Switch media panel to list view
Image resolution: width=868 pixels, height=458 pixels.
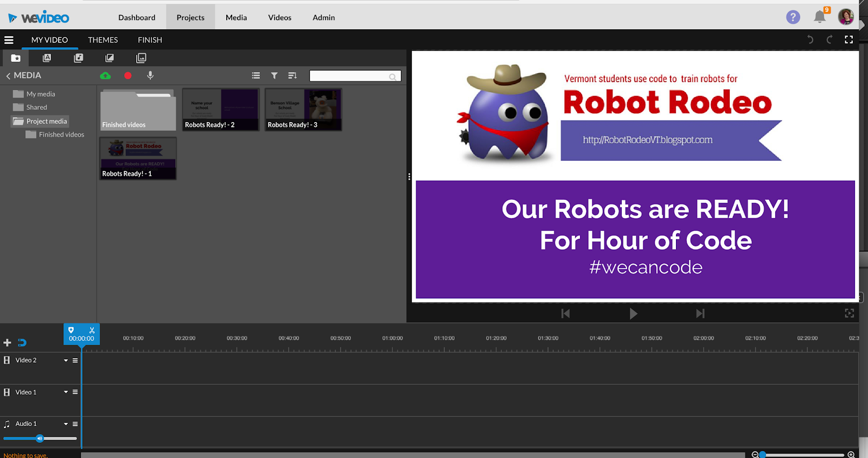point(256,75)
